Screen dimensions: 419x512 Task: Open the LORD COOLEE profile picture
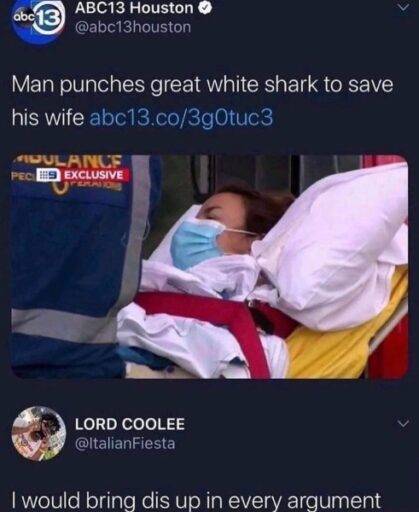(x=39, y=433)
